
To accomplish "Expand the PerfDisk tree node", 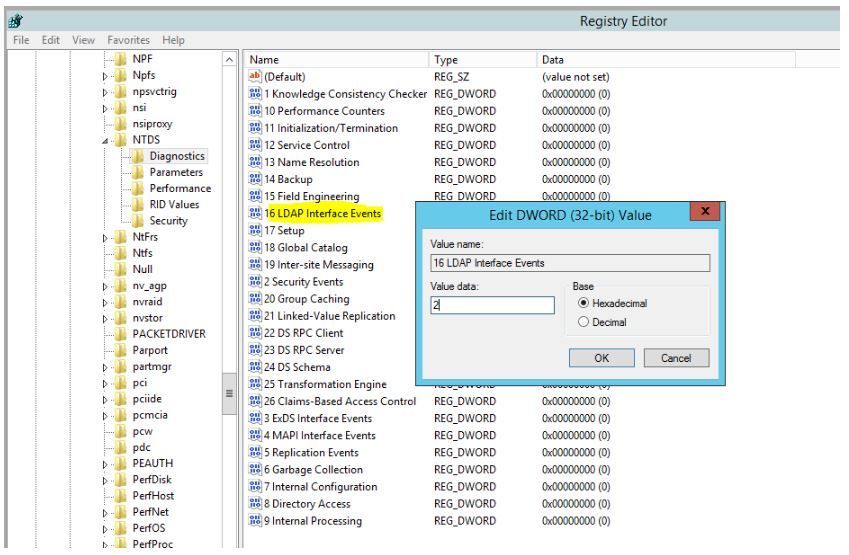I will pyautogui.click(x=105, y=481).
